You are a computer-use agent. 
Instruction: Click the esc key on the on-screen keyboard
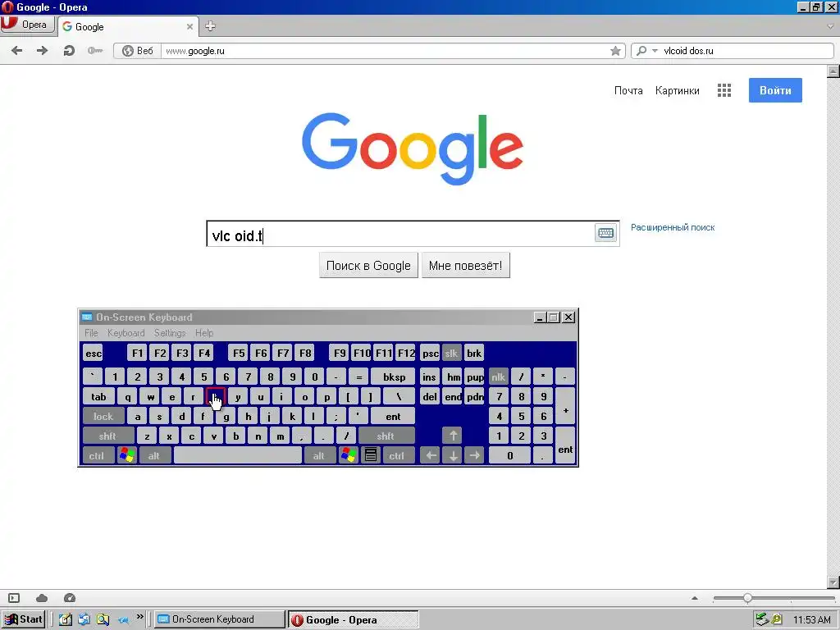94,353
